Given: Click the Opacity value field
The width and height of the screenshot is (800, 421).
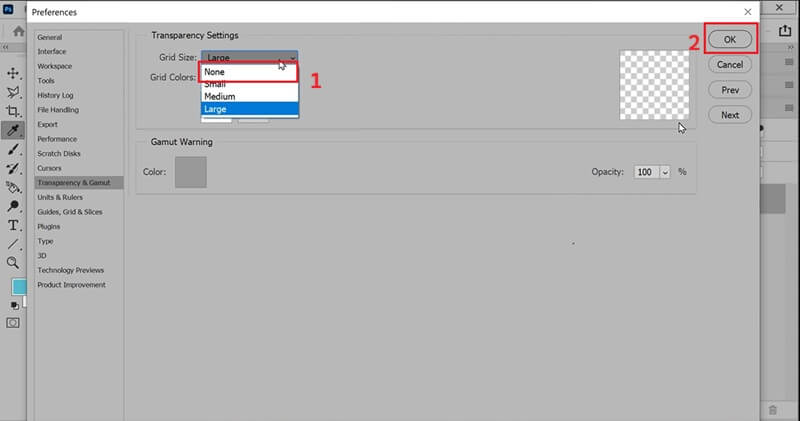Looking at the screenshot, I should pos(646,172).
